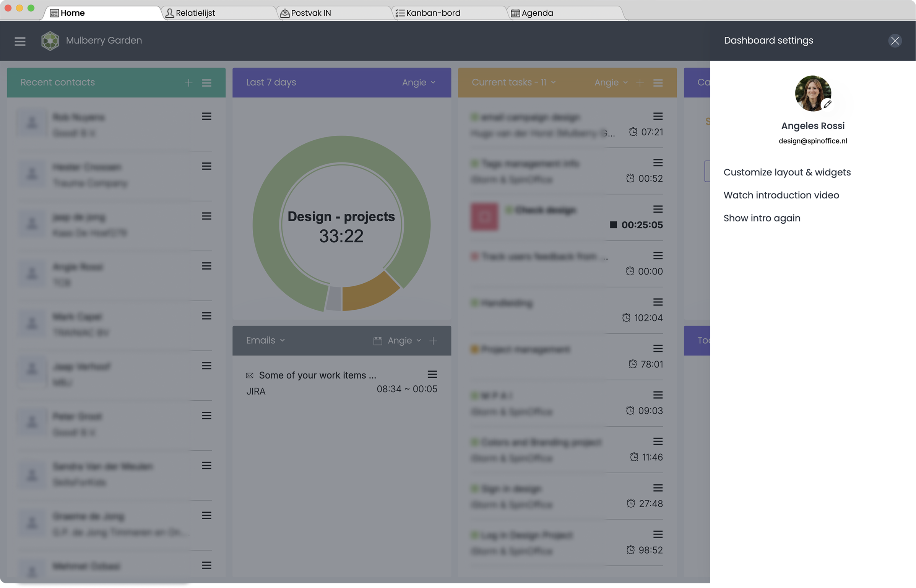Open the Agenda tab

pyautogui.click(x=537, y=13)
